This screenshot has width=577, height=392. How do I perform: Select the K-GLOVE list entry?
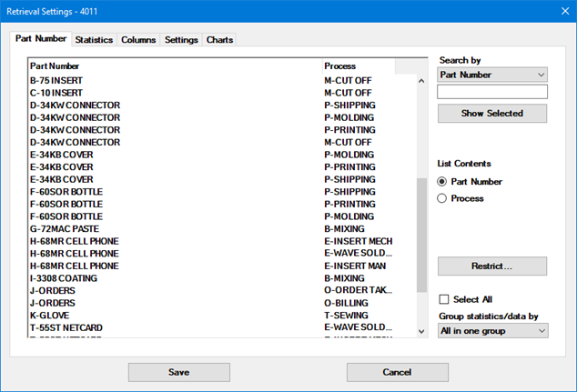[50, 315]
